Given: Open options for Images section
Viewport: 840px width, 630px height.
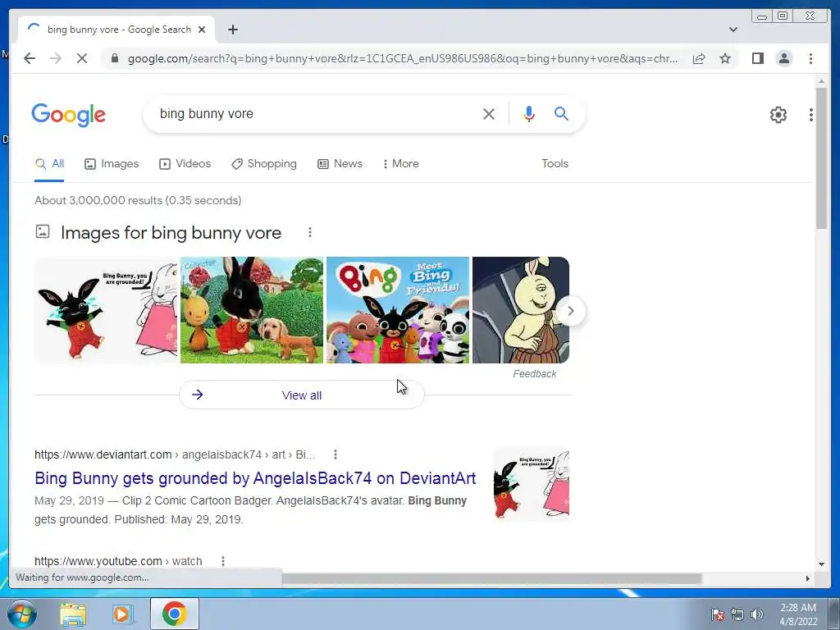Looking at the screenshot, I should pos(309,232).
